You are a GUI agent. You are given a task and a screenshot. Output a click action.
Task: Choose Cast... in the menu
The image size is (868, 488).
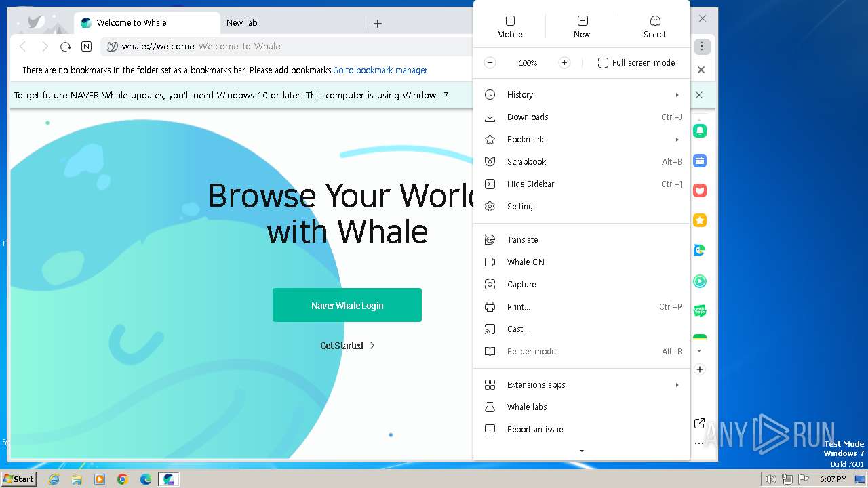click(x=582, y=329)
